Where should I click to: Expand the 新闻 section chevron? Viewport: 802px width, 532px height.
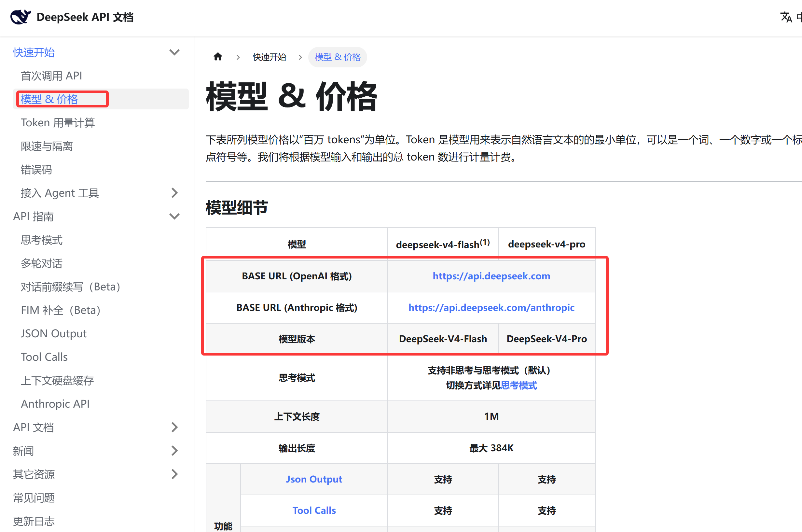(x=174, y=451)
